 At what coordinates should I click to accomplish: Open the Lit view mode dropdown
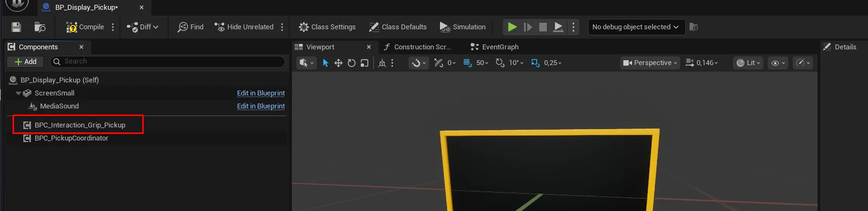click(748, 63)
